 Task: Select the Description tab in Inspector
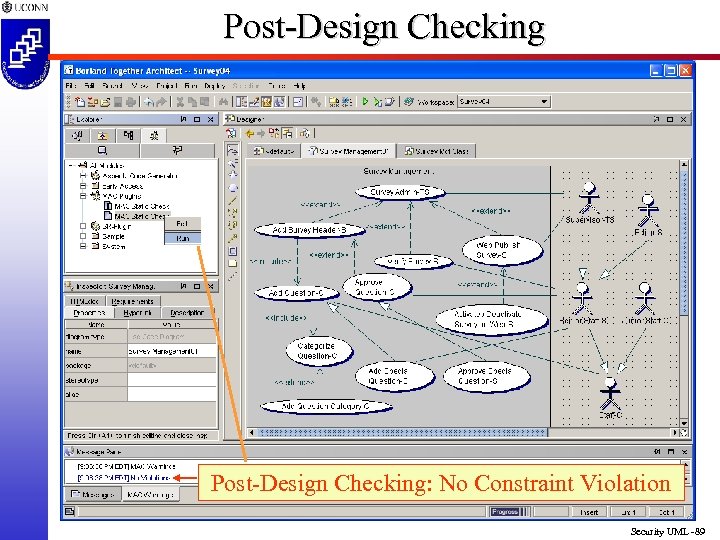tap(187, 313)
